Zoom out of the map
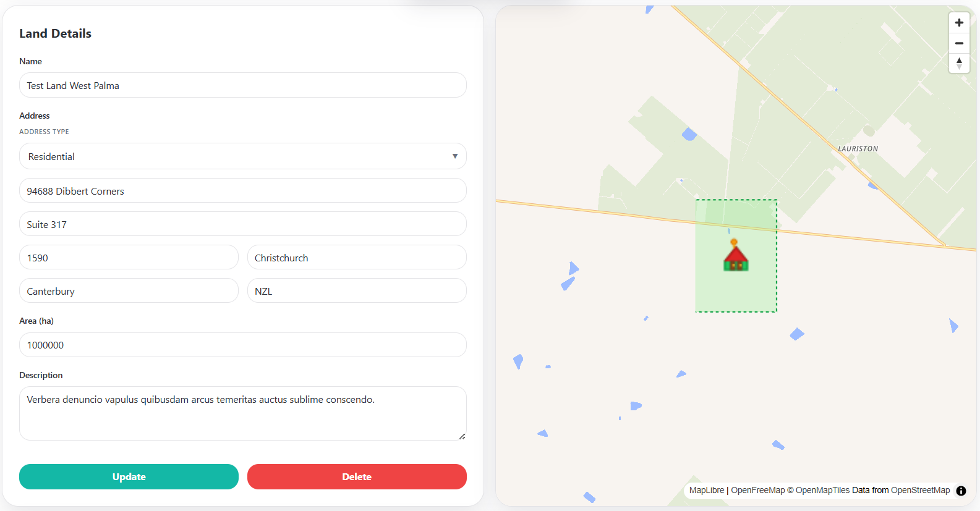980x511 pixels. pyautogui.click(x=959, y=43)
